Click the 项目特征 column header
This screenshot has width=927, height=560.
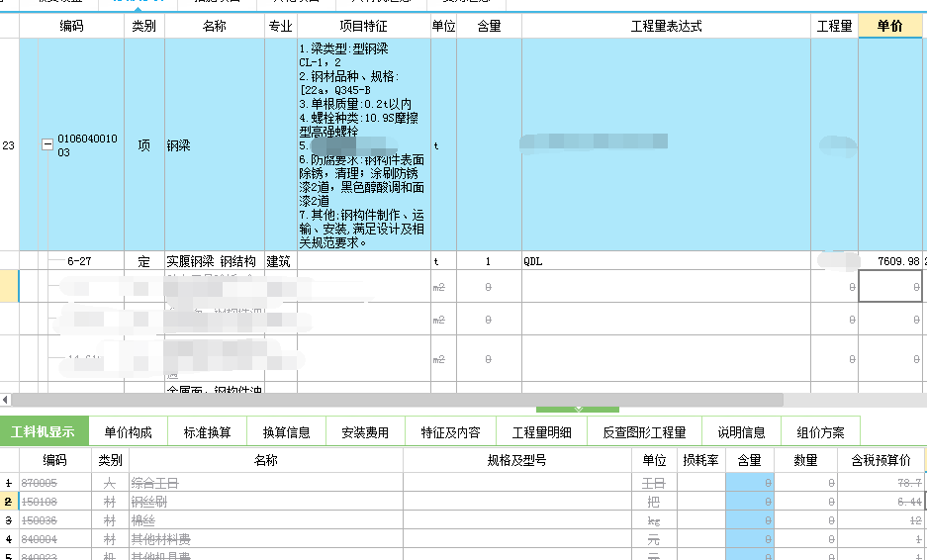364,26
